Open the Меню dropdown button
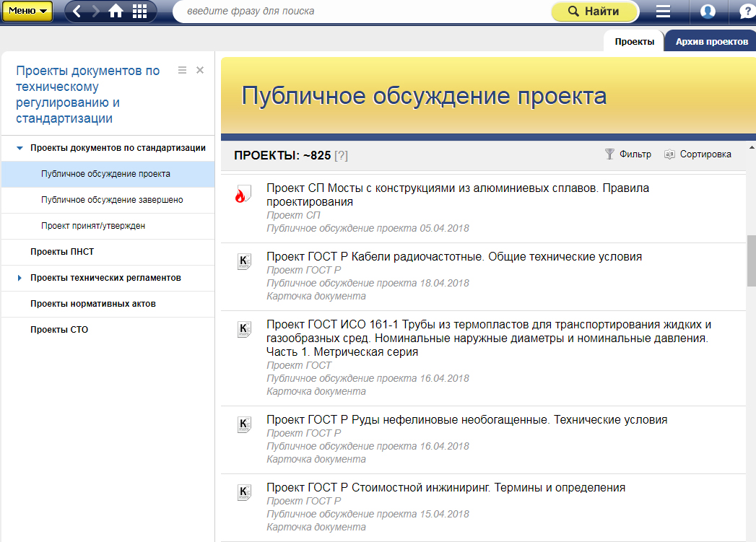The width and height of the screenshot is (756, 542). pyautogui.click(x=27, y=11)
